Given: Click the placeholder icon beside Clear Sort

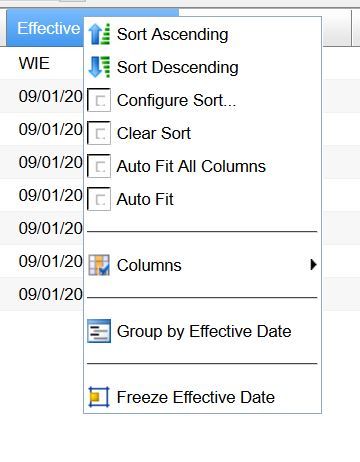Looking at the screenshot, I should tap(99, 133).
